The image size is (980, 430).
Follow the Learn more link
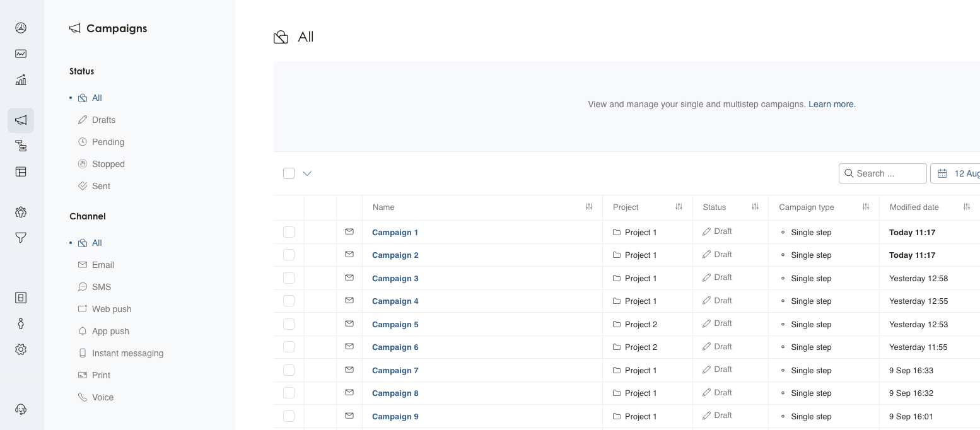click(x=832, y=104)
